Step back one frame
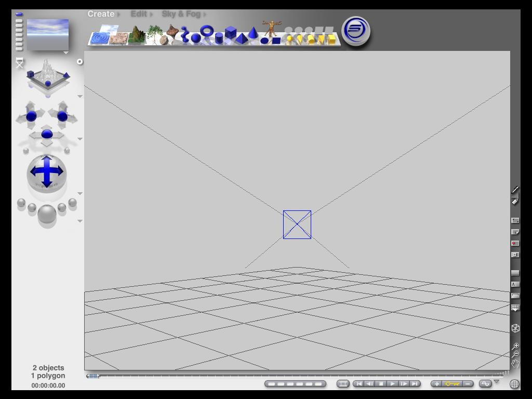 click(x=370, y=384)
